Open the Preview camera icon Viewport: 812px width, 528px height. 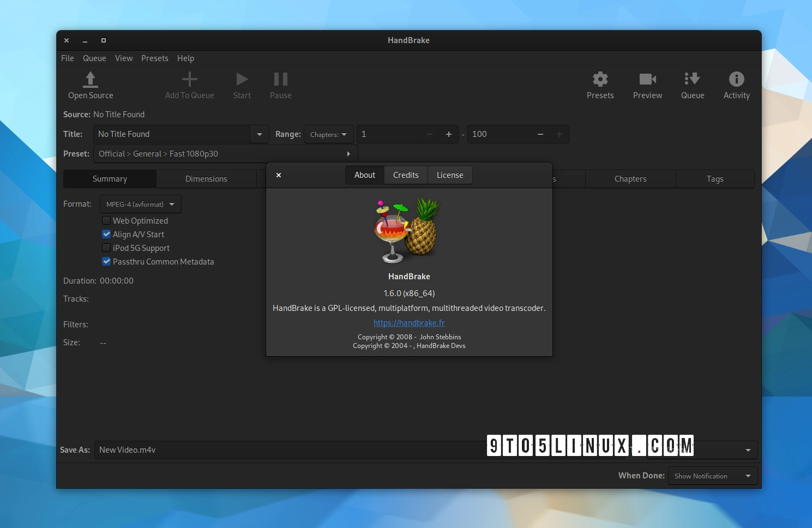click(647, 80)
